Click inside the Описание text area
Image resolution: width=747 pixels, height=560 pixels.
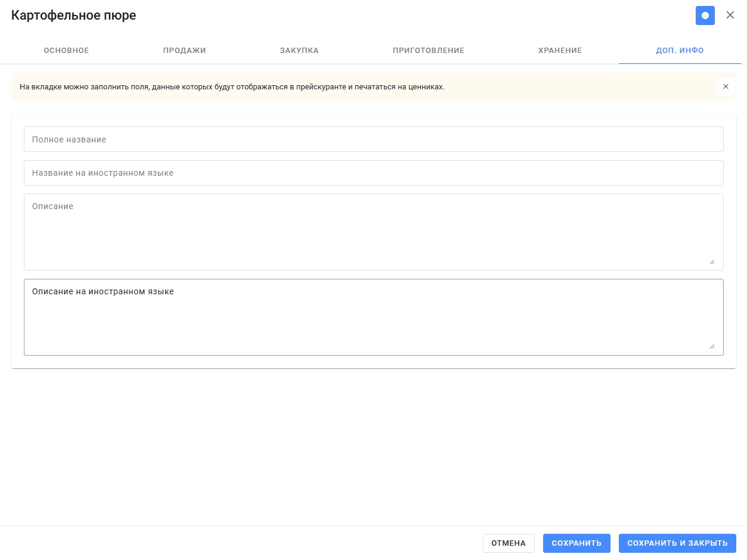coord(374,232)
